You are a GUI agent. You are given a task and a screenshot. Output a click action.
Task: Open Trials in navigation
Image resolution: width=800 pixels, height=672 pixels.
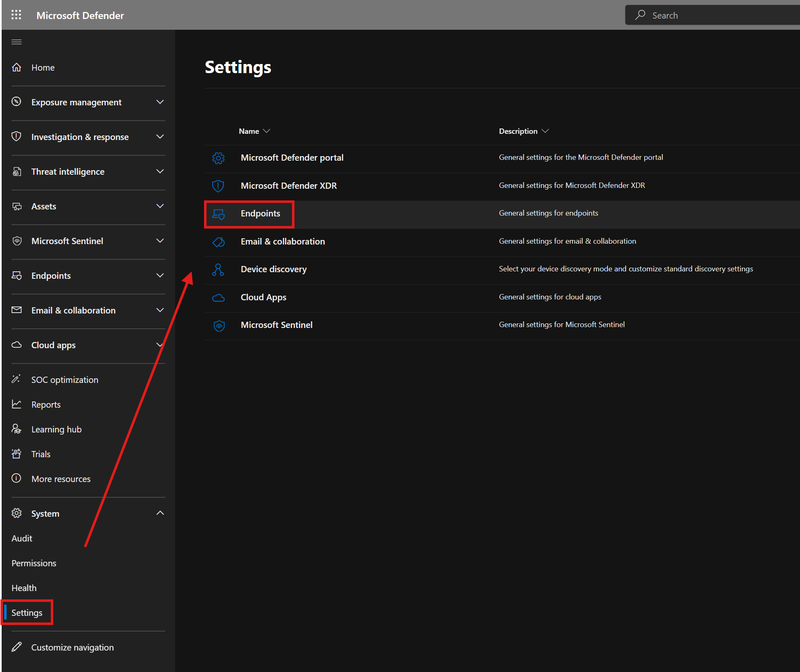click(x=41, y=454)
